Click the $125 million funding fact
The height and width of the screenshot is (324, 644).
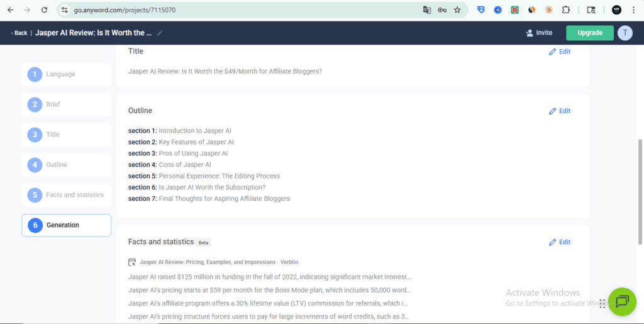(269, 277)
